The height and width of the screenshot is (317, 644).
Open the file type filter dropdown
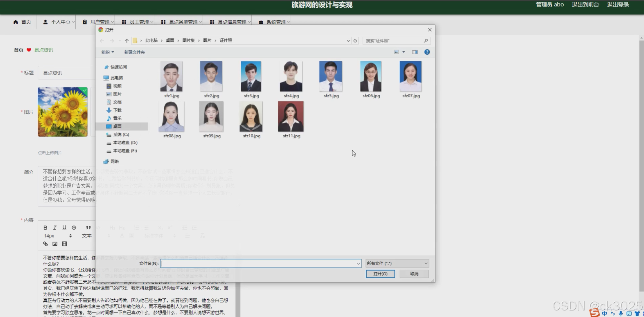point(397,263)
